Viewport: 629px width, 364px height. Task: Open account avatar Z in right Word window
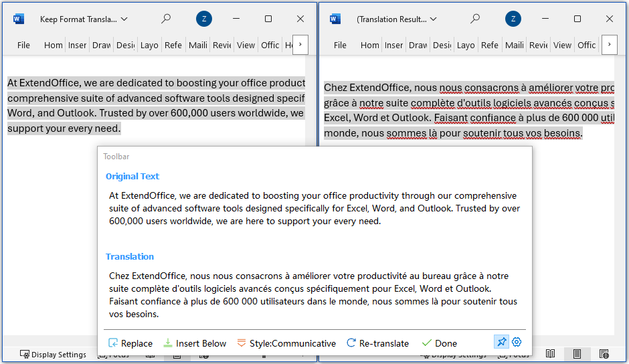pyautogui.click(x=513, y=19)
